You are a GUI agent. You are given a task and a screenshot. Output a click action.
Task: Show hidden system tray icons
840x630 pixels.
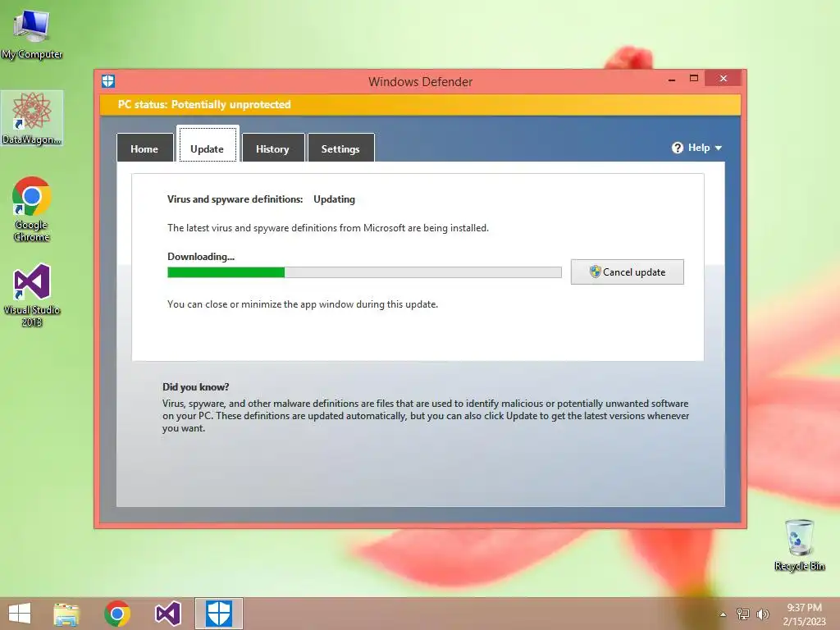[723, 614]
